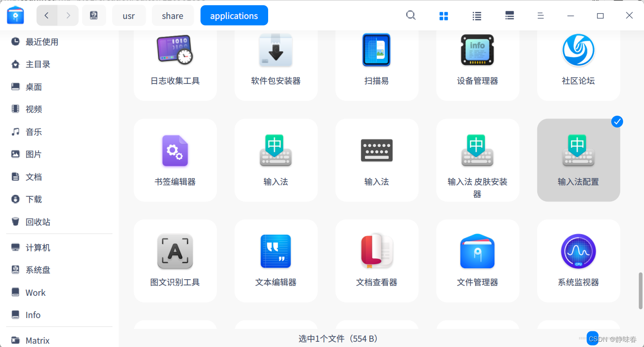Open the hamburger settings menu
This screenshot has width=644, height=347.
[x=541, y=16]
